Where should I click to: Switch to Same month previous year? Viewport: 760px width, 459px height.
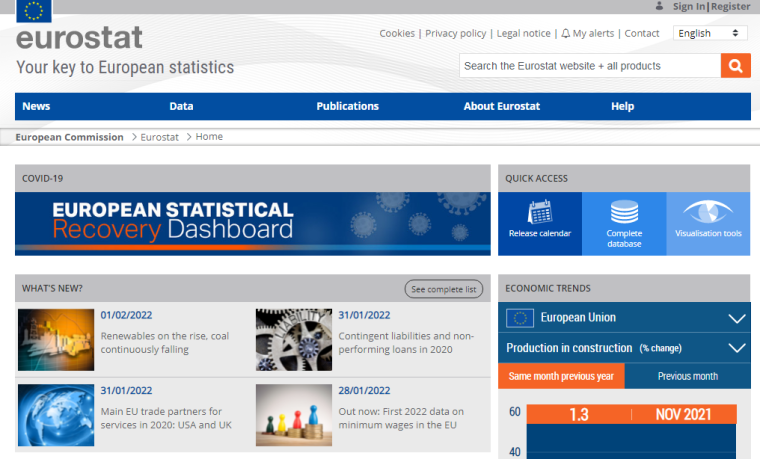point(561,376)
